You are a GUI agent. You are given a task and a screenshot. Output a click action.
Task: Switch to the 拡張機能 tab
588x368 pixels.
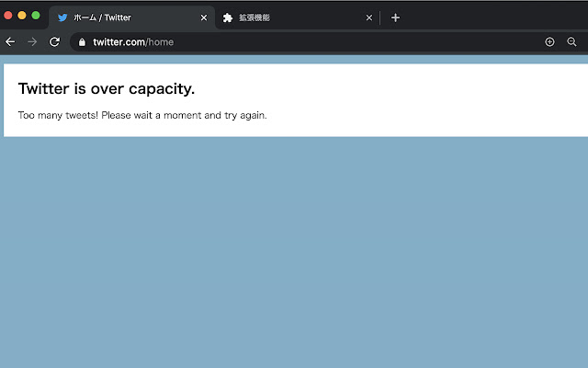[x=296, y=17]
